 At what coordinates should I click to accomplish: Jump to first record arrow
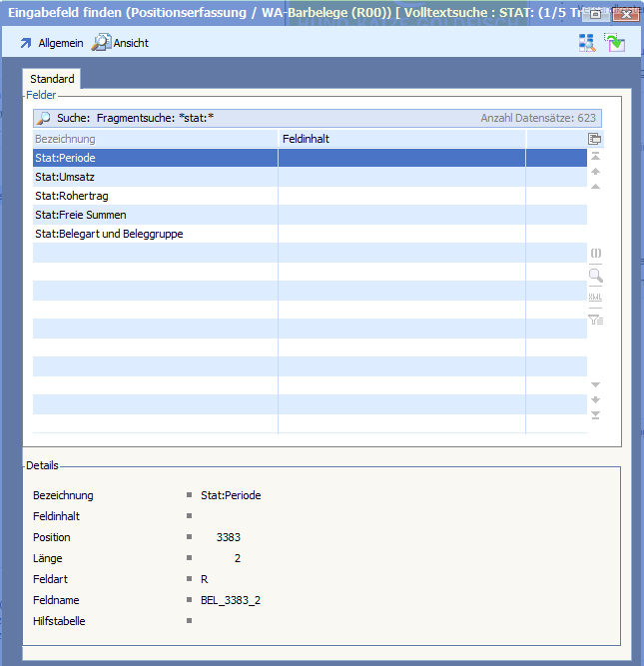tap(595, 157)
